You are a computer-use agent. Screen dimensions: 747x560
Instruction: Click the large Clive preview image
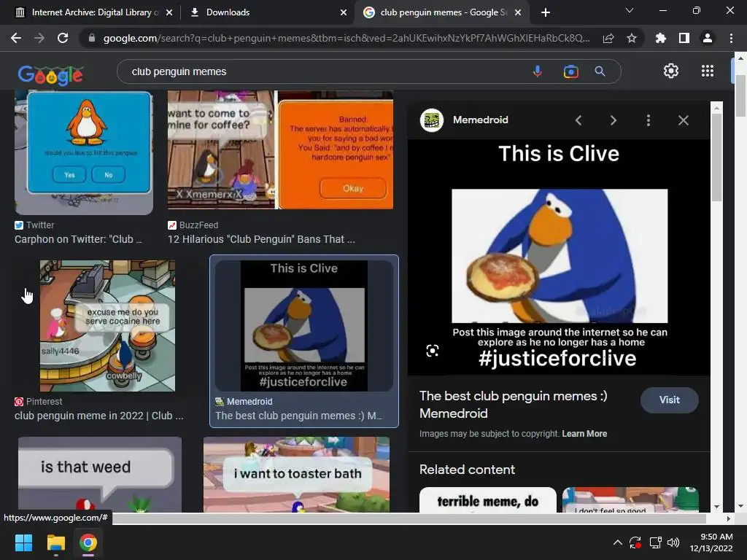point(560,257)
